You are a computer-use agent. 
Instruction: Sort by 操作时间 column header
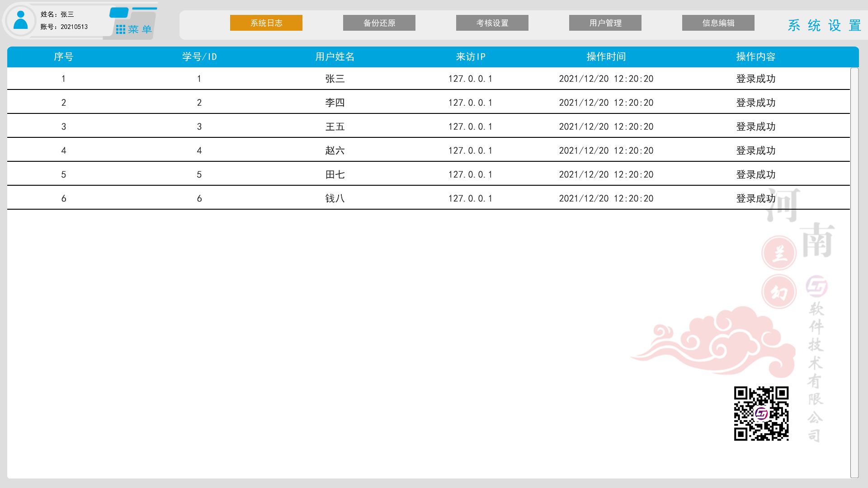[x=606, y=57]
